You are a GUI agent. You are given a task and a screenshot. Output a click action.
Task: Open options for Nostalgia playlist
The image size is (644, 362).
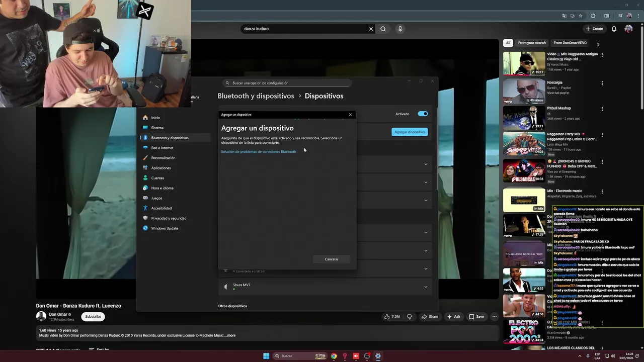(602, 83)
